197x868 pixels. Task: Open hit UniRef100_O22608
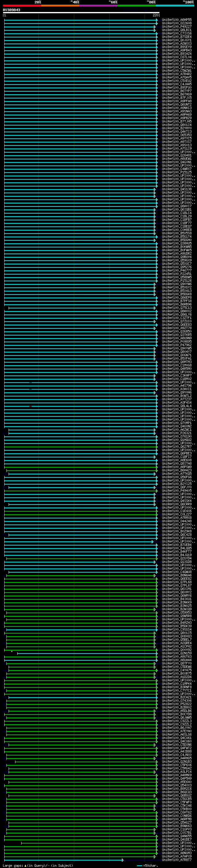[176, 23]
